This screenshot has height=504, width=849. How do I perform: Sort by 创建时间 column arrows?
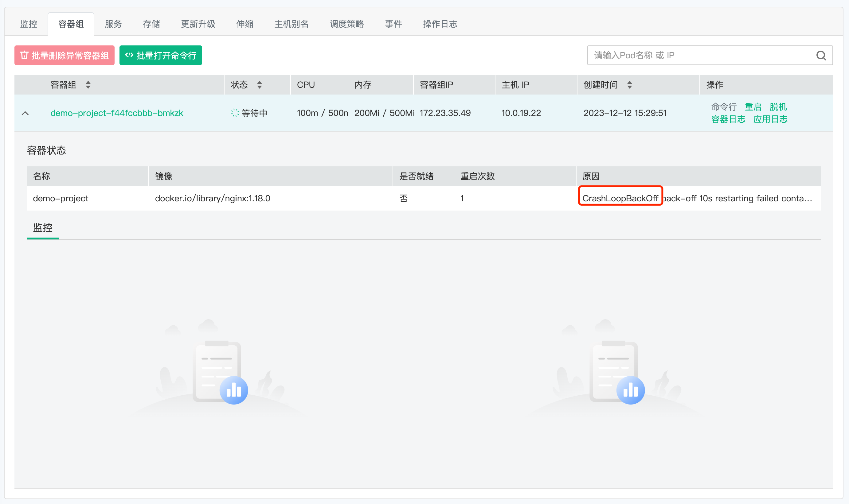(x=629, y=85)
